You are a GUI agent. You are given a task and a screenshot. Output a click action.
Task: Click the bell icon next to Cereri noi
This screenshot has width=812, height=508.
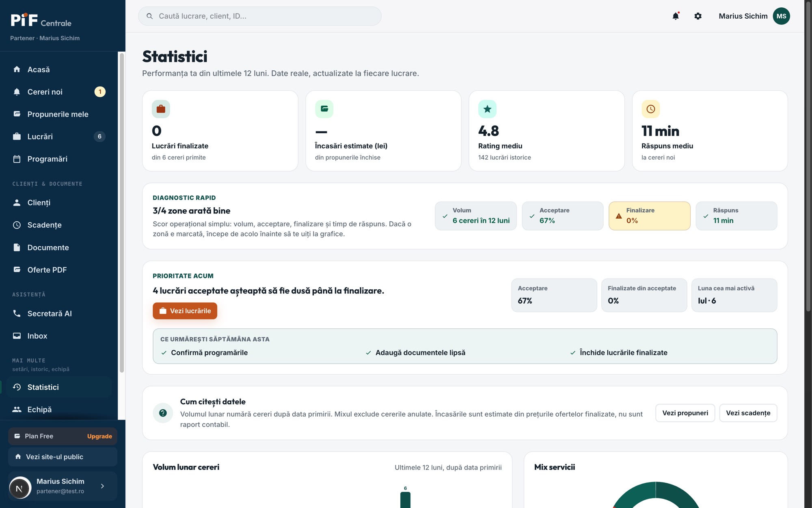(17, 91)
